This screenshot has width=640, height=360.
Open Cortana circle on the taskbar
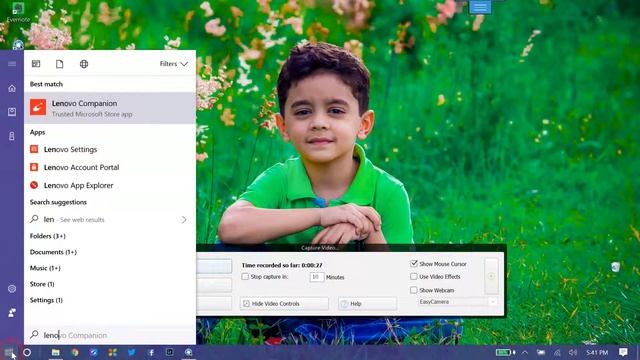point(27,352)
